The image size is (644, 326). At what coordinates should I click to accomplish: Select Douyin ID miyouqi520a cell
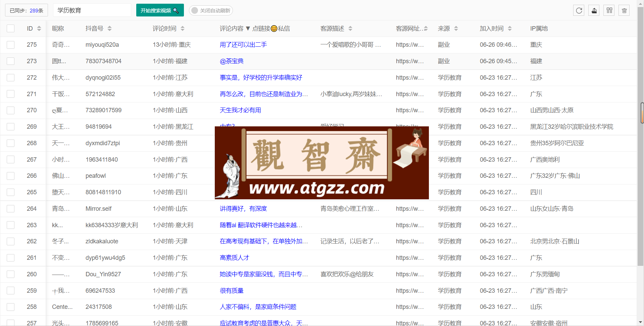pyautogui.click(x=102, y=45)
